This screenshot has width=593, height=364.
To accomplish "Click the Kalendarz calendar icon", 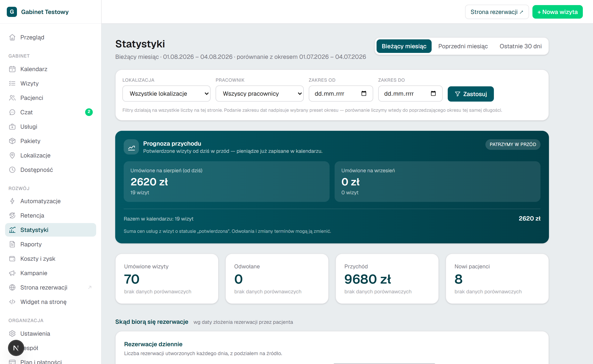I will [12, 69].
